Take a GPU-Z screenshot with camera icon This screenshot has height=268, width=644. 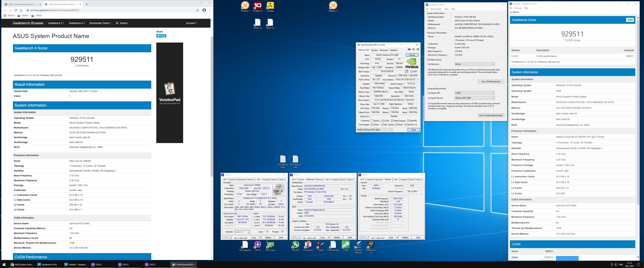coord(409,49)
